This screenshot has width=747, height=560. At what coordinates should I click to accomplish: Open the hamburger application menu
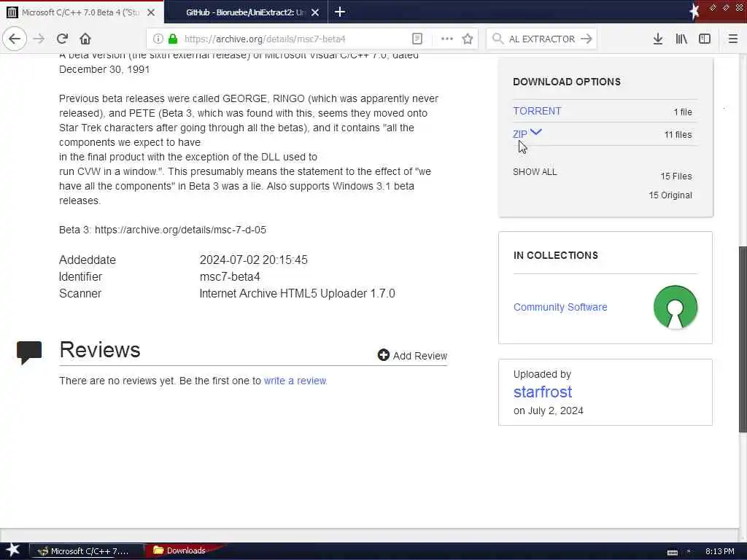pyautogui.click(x=732, y=39)
